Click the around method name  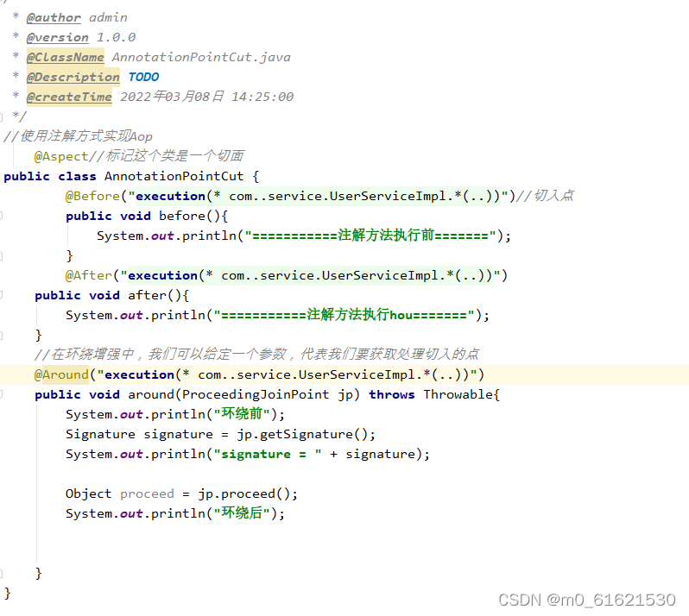(151, 394)
